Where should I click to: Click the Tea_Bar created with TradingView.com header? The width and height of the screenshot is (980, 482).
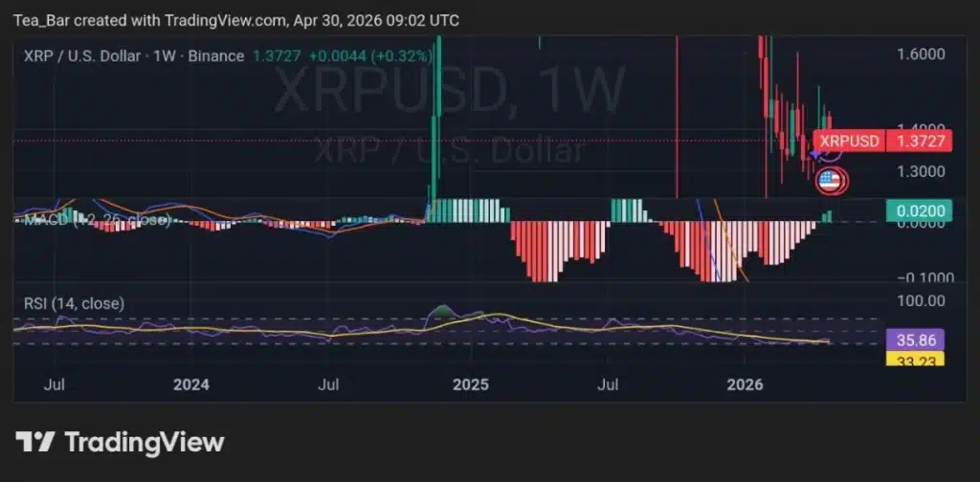point(236,21)
